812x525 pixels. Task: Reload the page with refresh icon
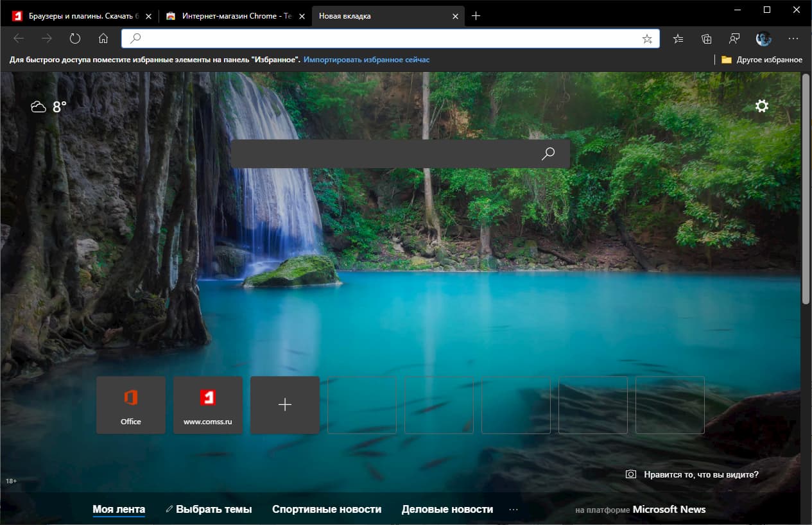(x=75, y=39)
